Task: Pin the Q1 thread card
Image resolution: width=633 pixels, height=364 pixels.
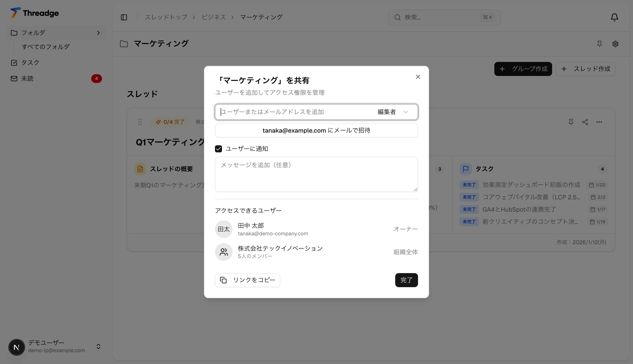Action: [571, 122]
